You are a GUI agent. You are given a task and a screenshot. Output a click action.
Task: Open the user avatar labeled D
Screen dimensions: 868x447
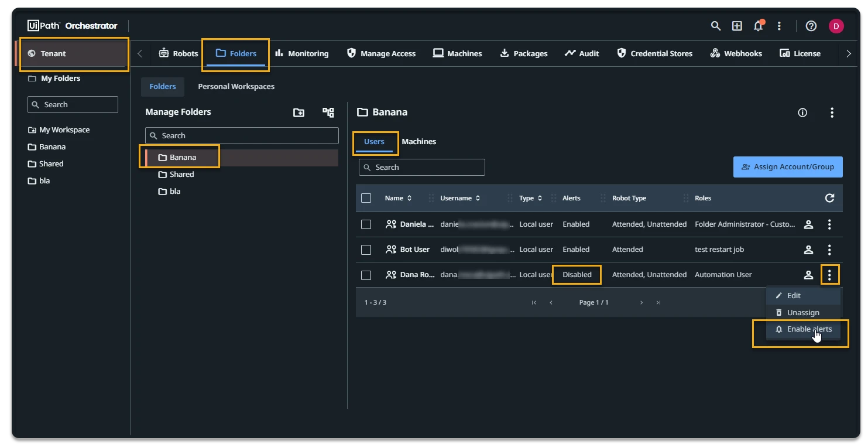point(836,26)
